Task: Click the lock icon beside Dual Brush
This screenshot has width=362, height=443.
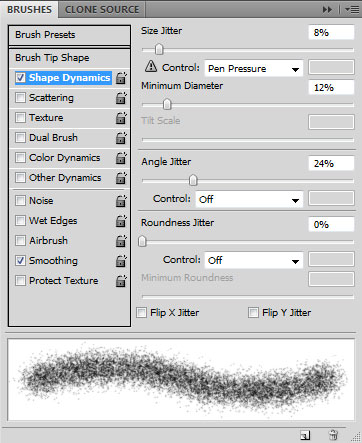Action: [x=121, y=138]
